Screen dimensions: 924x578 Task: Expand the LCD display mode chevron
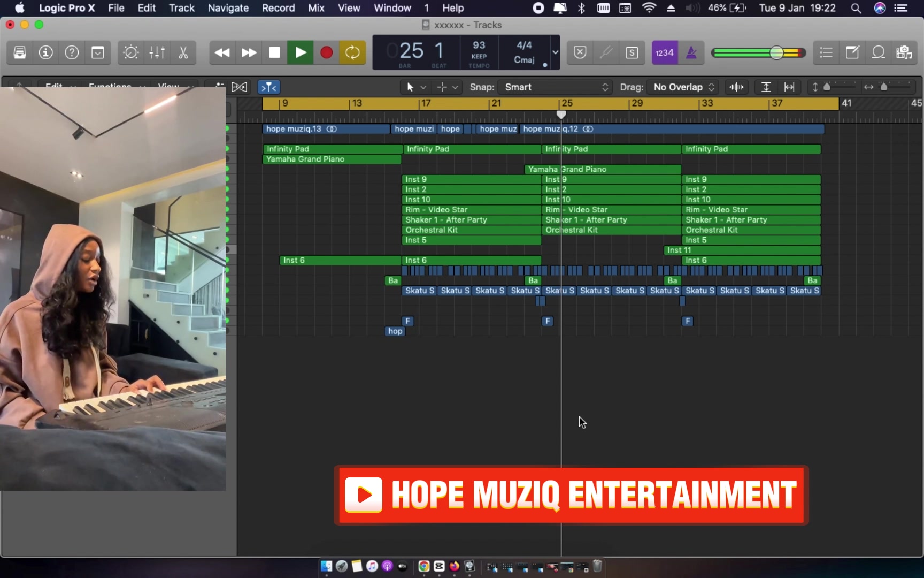(x=555, y=52)
